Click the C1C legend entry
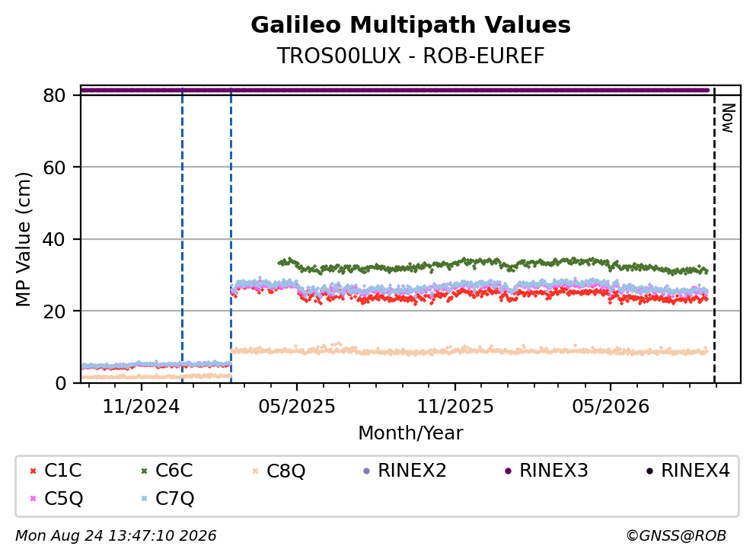The height and width of the screenshot is (559, 756). point(56,470)
